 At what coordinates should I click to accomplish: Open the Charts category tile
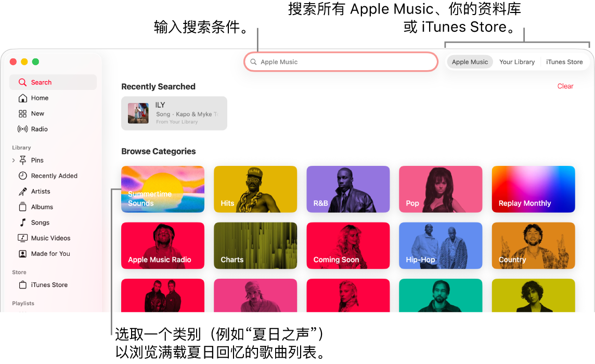(x=255, y=245)
